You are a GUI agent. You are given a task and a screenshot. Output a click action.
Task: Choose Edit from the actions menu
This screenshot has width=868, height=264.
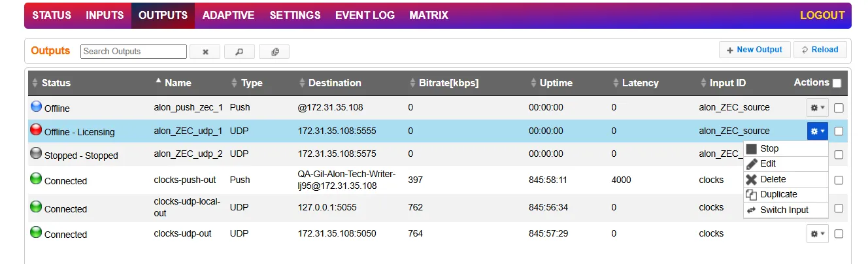[x=786, y=164]
